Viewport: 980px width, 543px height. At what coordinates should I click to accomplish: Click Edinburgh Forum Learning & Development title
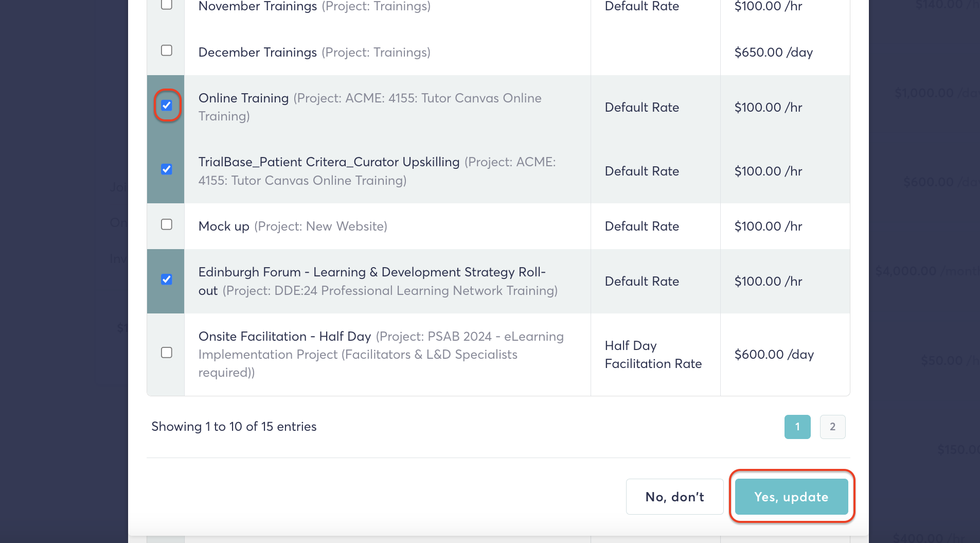point(371,272)
